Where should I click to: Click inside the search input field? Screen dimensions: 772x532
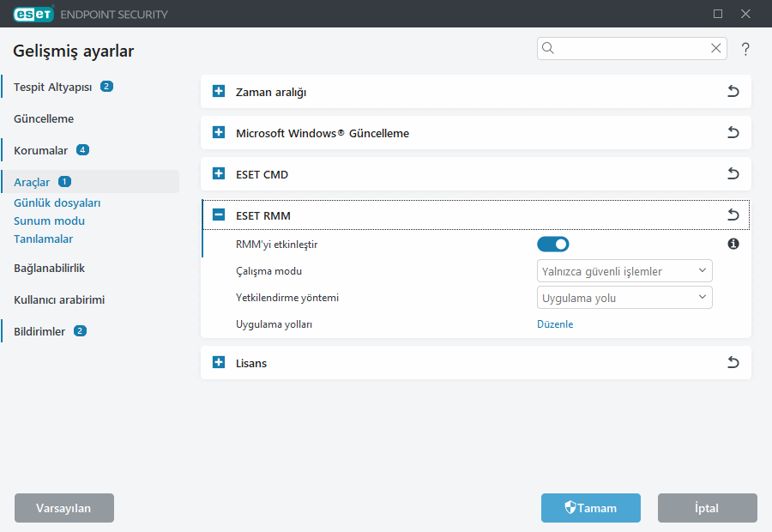[x=626, y=48]
